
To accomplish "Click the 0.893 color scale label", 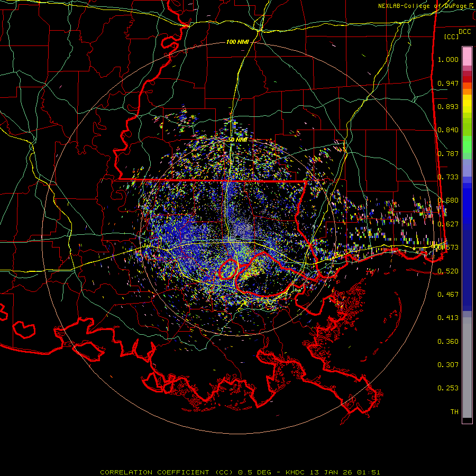I will pos(448,106).
